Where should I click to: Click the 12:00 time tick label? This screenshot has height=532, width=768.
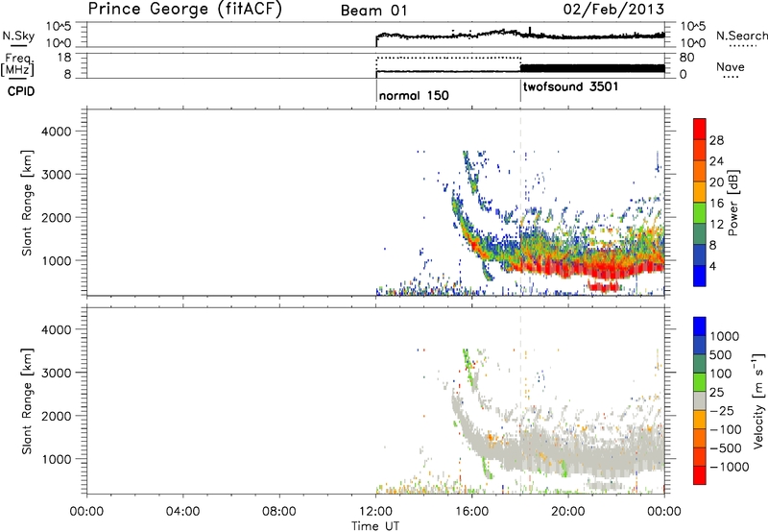pos(375,512)
